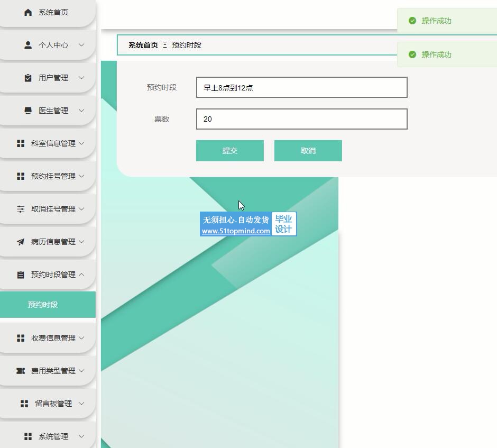The image size is (497, 448).
Task: Click the 医生管理 sidebar icon
Action: click(x=28, y=111)
